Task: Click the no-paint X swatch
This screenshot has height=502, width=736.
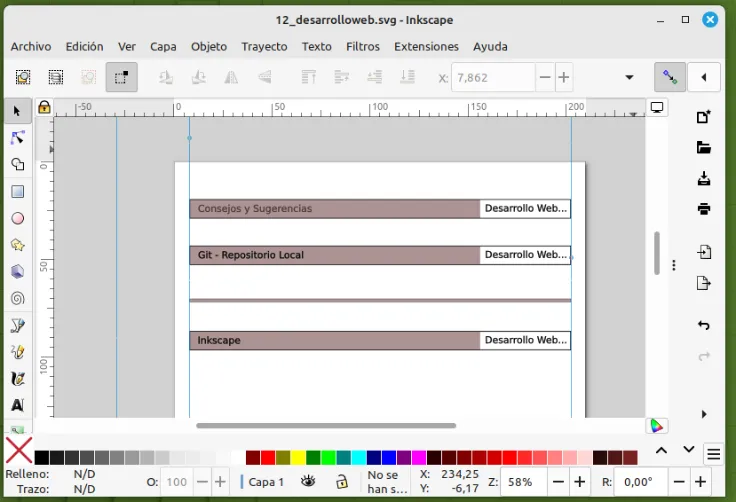Action: click(x=19, y=450)
